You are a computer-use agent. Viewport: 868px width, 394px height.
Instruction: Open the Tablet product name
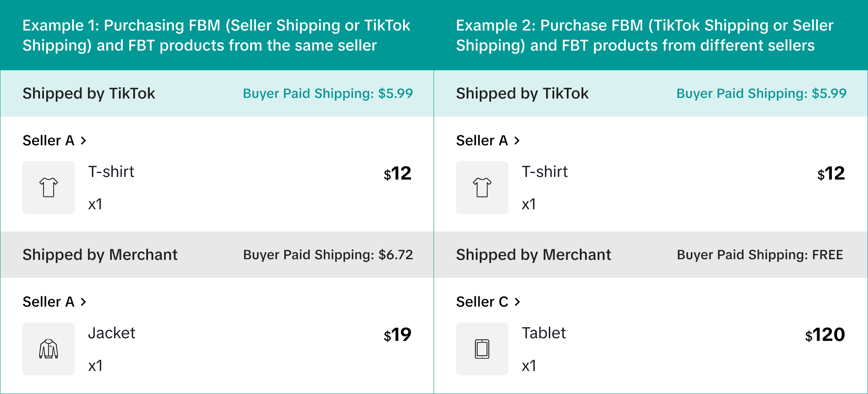tap(544, 333)
